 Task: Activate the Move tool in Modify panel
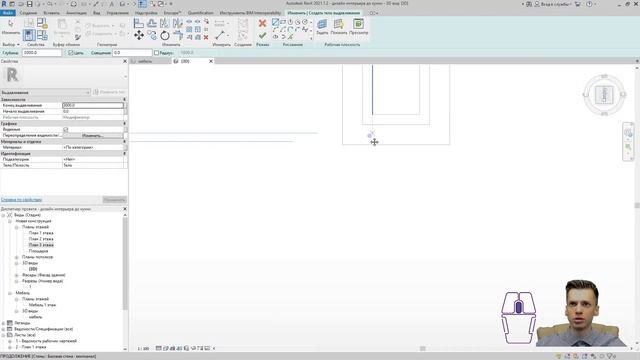pos(139,36)
